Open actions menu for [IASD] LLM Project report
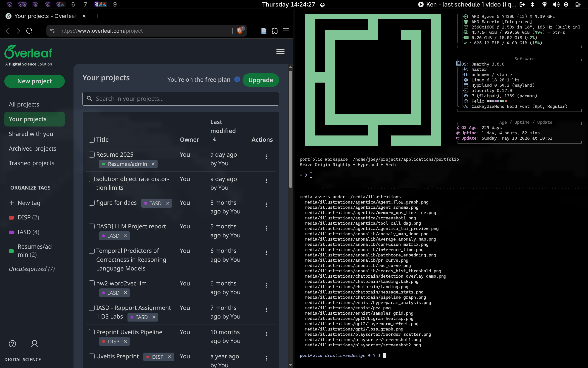The height and width of the screenshot is (368, 588). pyautogui.click(x=266, y=228)
